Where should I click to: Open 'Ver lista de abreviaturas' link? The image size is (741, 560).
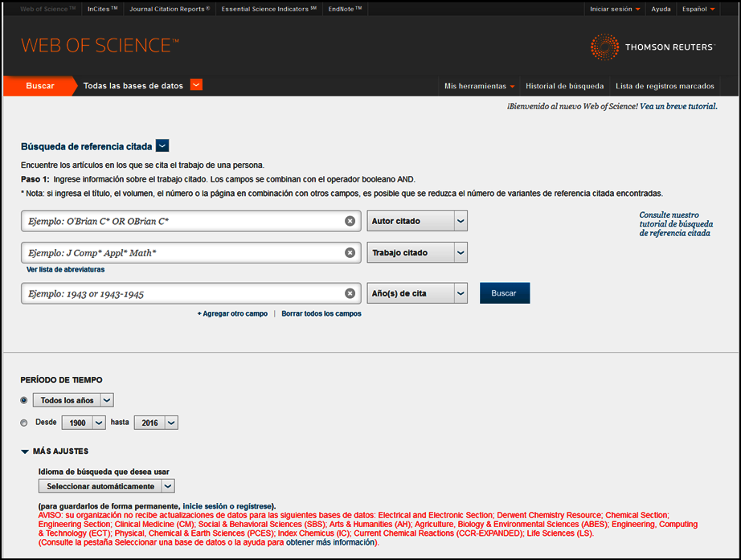[66, 269]
